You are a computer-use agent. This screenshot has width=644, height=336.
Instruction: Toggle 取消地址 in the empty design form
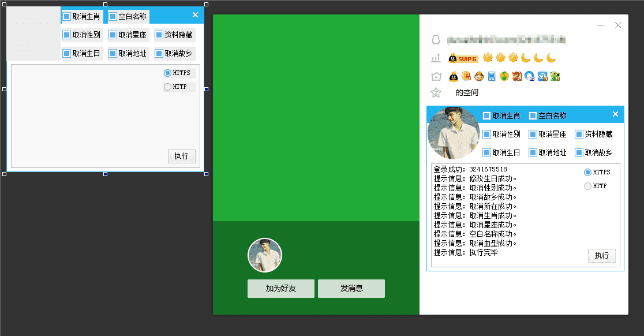(128, 53)
